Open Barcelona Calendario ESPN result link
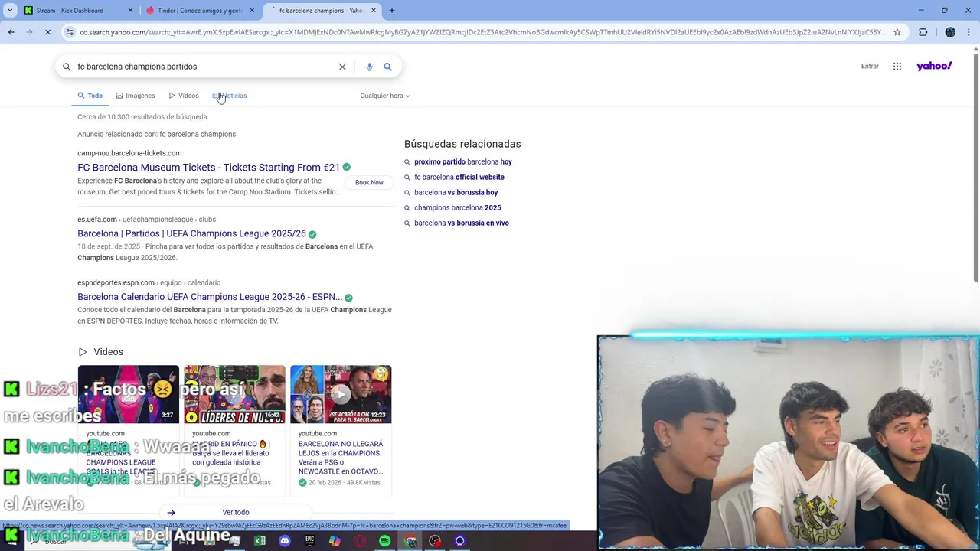This screenshot has height=551, width=980. click(210, 297)
